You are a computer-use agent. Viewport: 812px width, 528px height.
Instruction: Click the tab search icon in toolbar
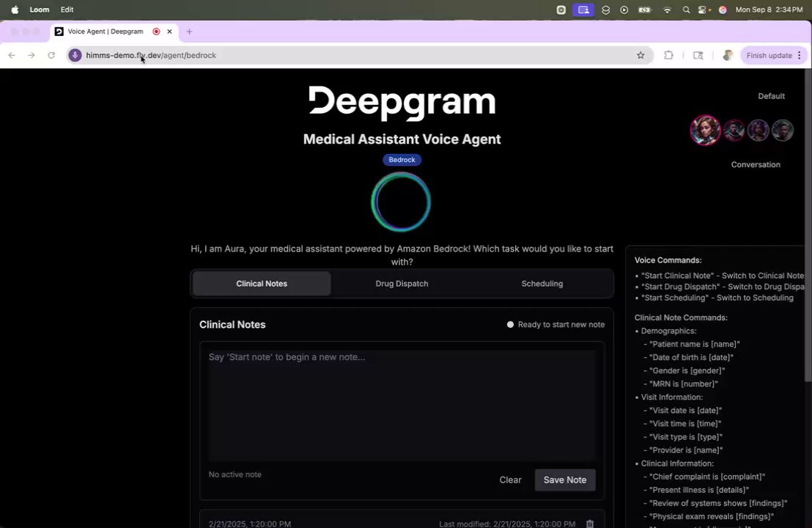(x=698, y=56)
